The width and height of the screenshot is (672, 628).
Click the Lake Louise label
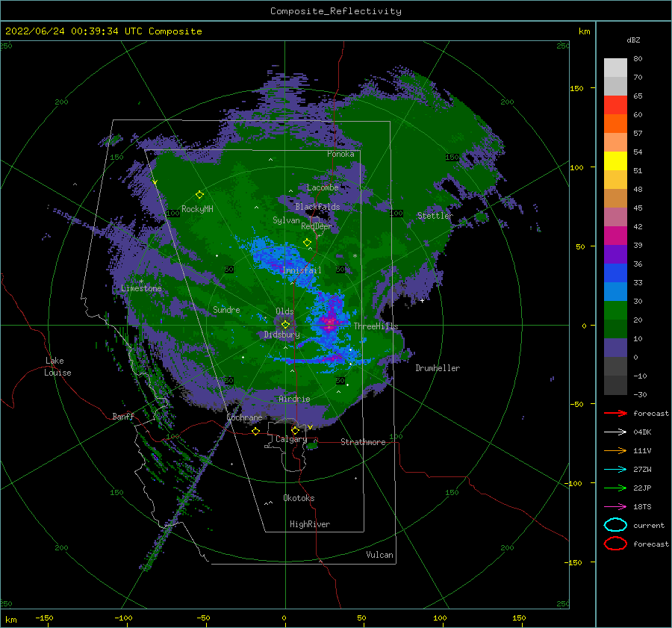[x=57, y=367]
